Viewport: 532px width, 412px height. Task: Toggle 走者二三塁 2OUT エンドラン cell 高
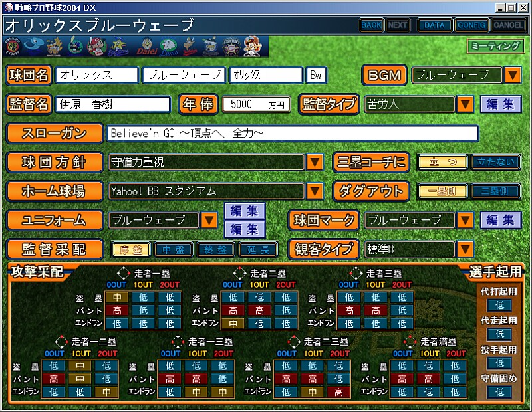[338, 392]
